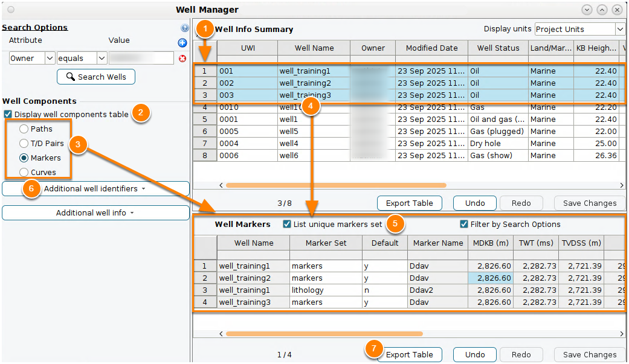Choose the Curves radio option
The width and height of the screenshot is (629, 364).
tap(24, 172)
